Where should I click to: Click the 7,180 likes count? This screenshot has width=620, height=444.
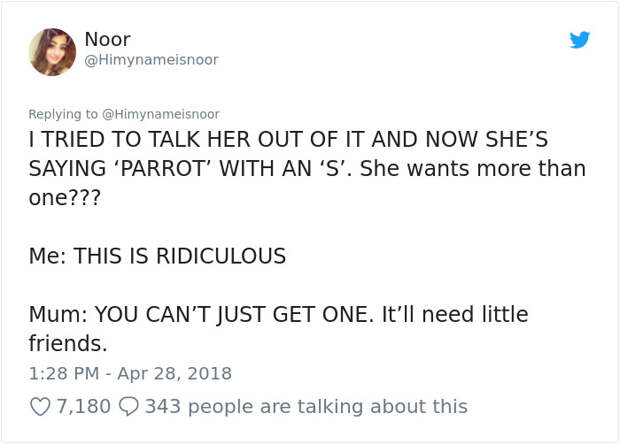point(83,406)
